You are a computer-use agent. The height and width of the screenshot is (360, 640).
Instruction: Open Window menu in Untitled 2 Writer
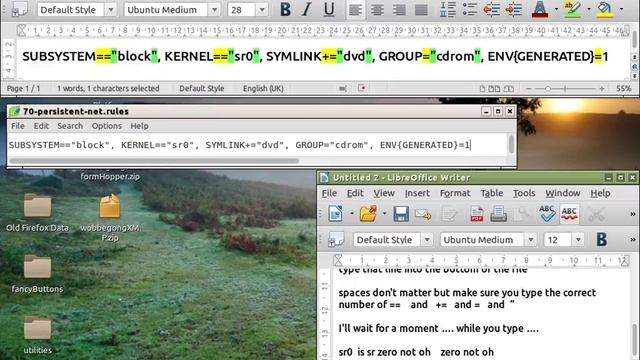point(562,193)
